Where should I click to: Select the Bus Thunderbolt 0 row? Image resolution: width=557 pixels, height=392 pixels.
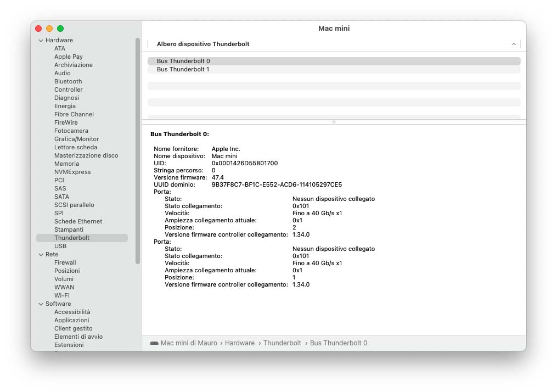[334, 61]
